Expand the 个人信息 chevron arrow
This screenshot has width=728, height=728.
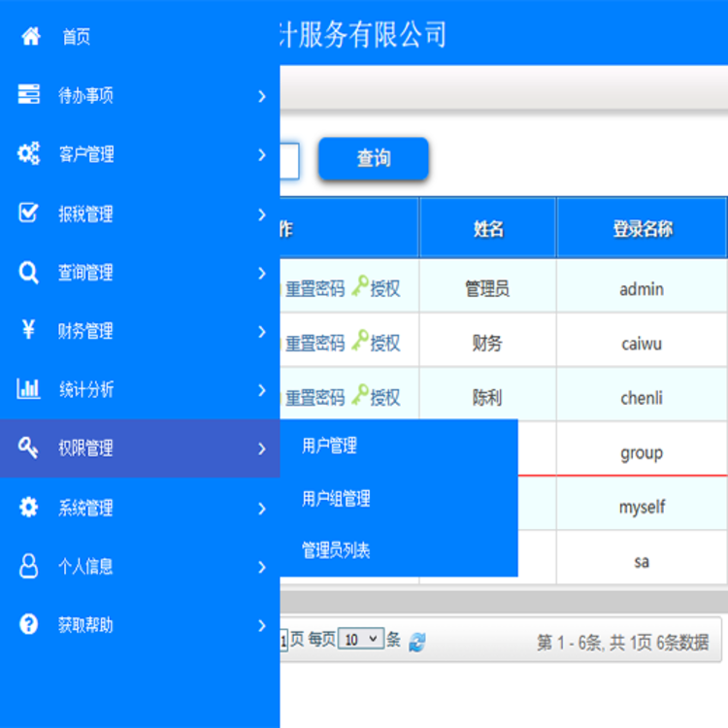pos(262,567)
